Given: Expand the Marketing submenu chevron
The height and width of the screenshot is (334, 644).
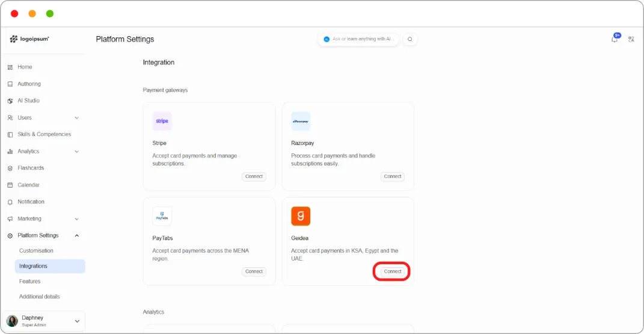Looking at the screenshot, I should (77, 219).
